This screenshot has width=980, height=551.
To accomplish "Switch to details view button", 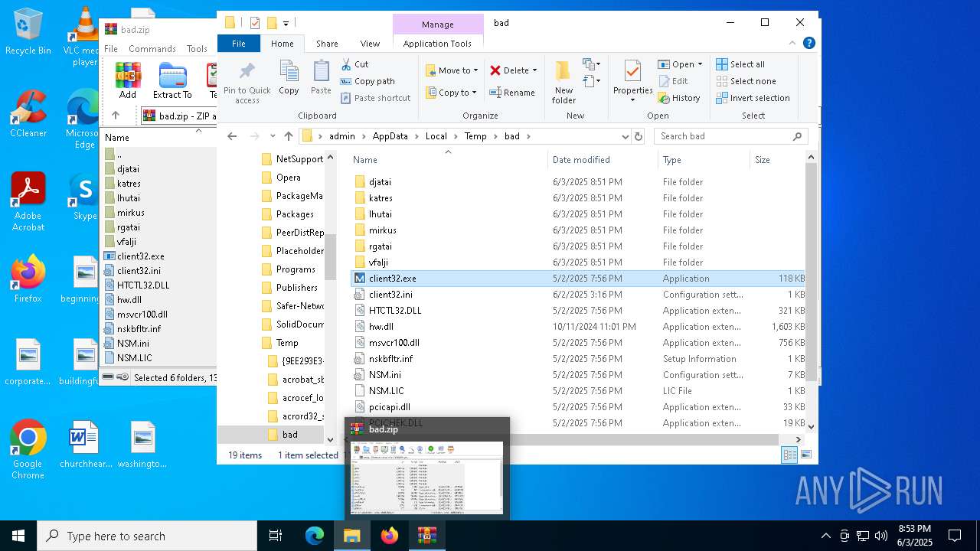I will [x=789, y=455].
